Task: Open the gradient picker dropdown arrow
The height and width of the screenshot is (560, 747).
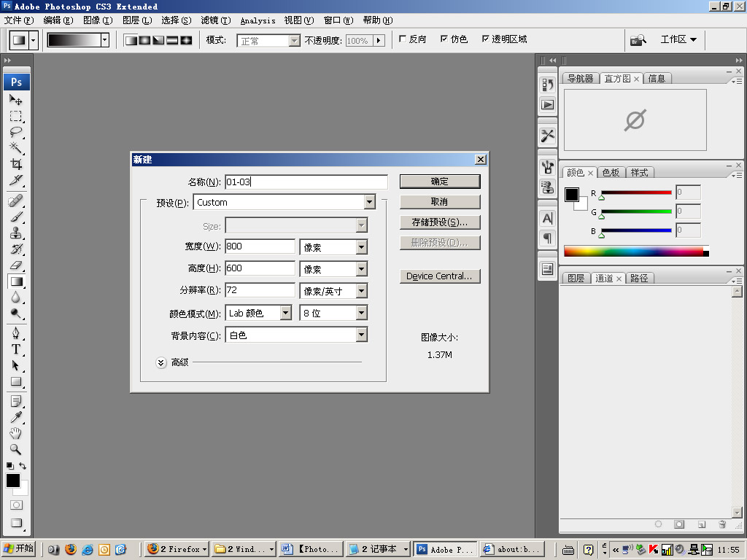Action: coord(104,40)
